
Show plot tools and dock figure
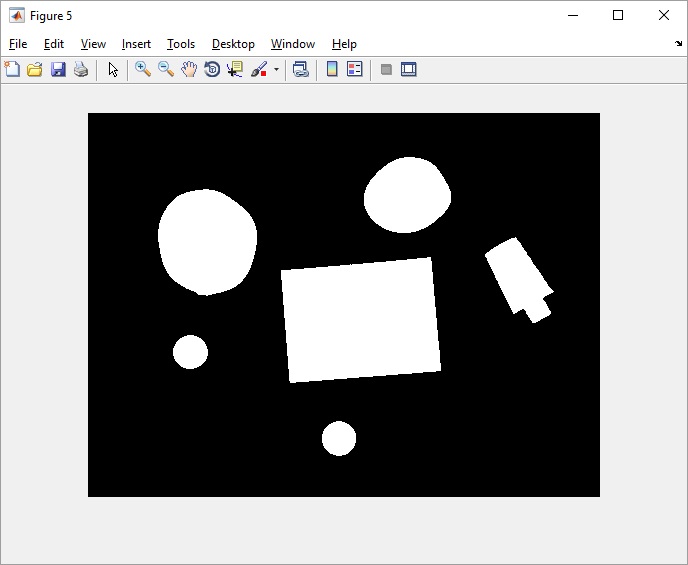pos(409,70)
